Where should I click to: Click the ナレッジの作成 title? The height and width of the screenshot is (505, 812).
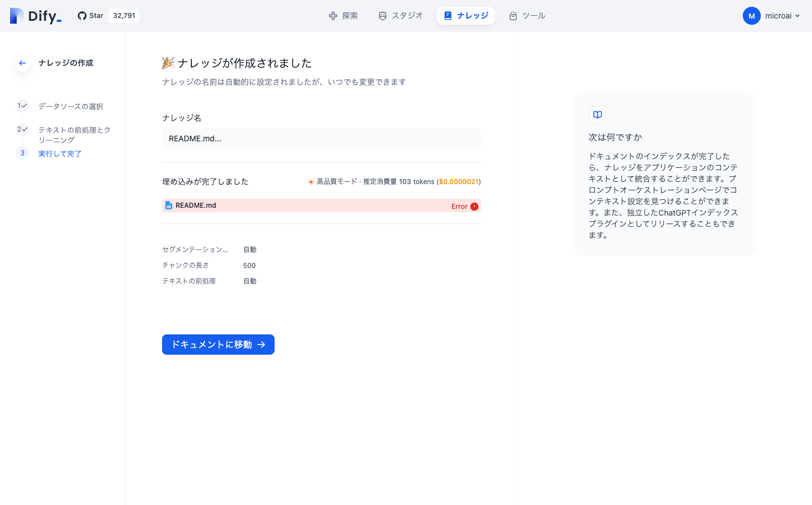(66, 63)
